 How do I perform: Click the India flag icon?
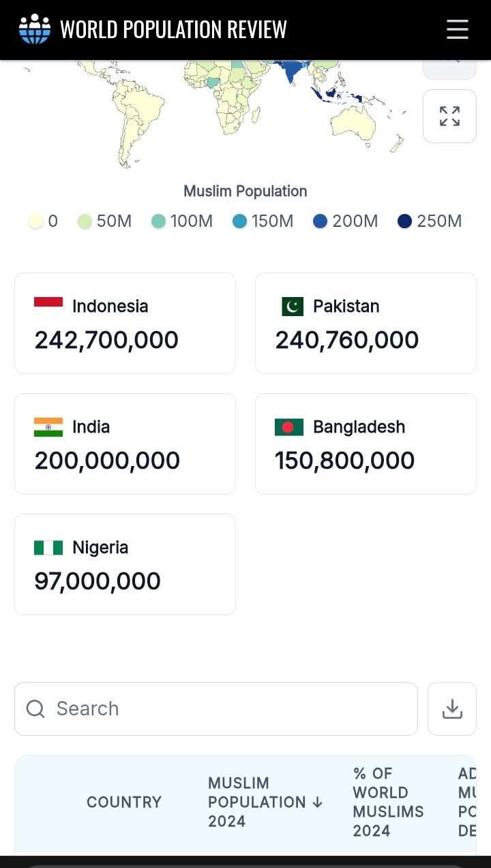48,427
